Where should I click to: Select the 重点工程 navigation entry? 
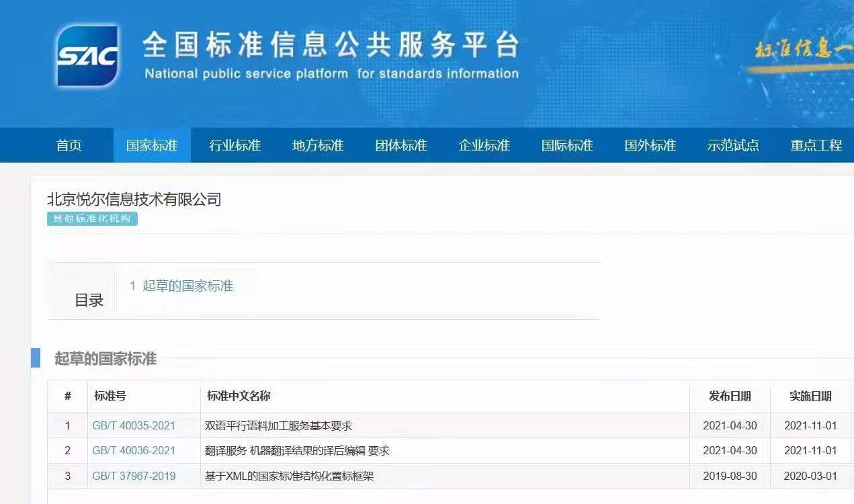(x=814, y=145)
